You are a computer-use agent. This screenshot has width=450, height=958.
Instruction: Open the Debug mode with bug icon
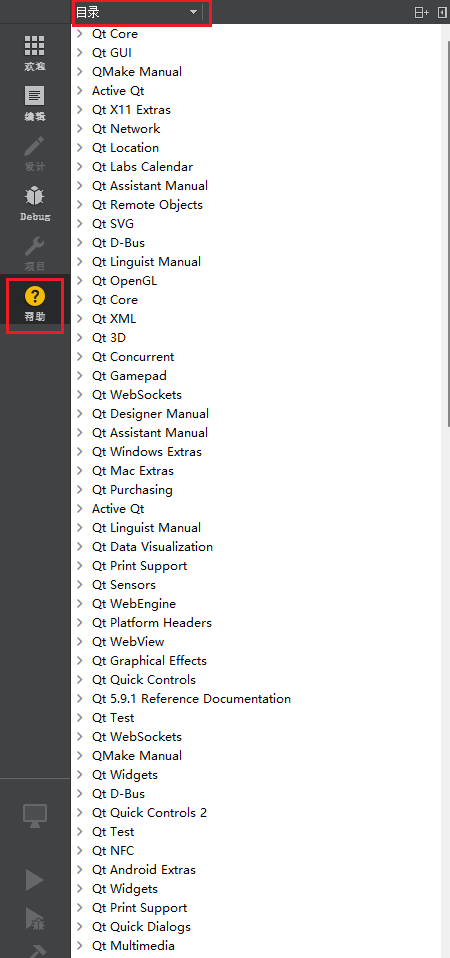[x=35, y=204]
